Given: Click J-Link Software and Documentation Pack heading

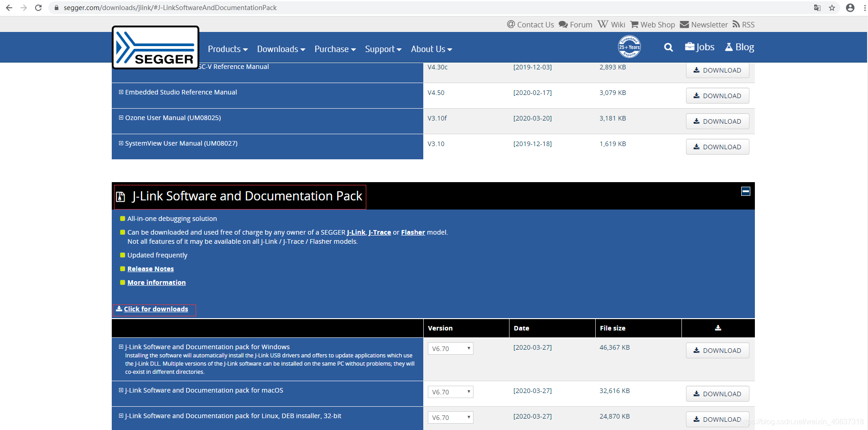Looking at the screenshot, I should tap(247, 196).
